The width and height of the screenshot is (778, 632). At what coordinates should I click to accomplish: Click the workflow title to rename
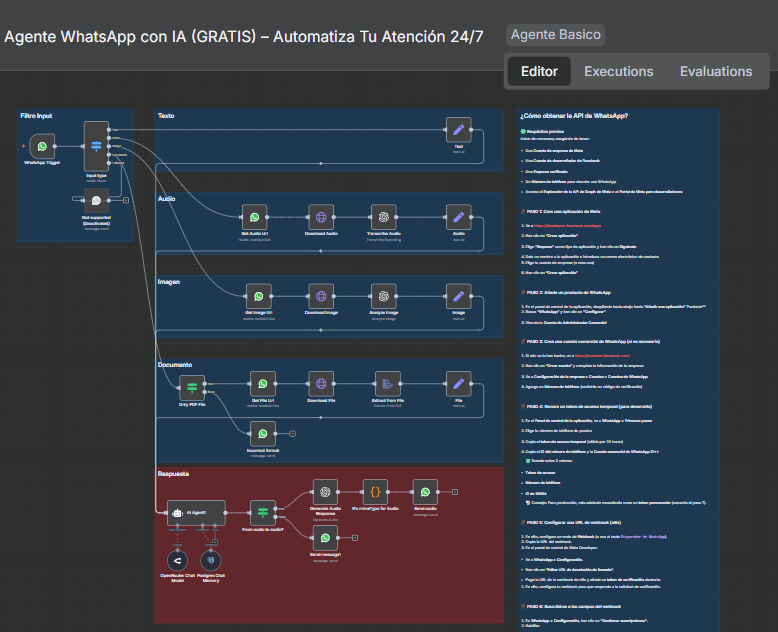click(x=244, y=36)
